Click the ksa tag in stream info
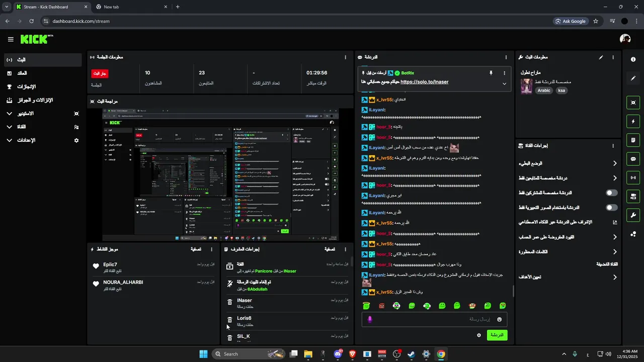 click(561, 90)
